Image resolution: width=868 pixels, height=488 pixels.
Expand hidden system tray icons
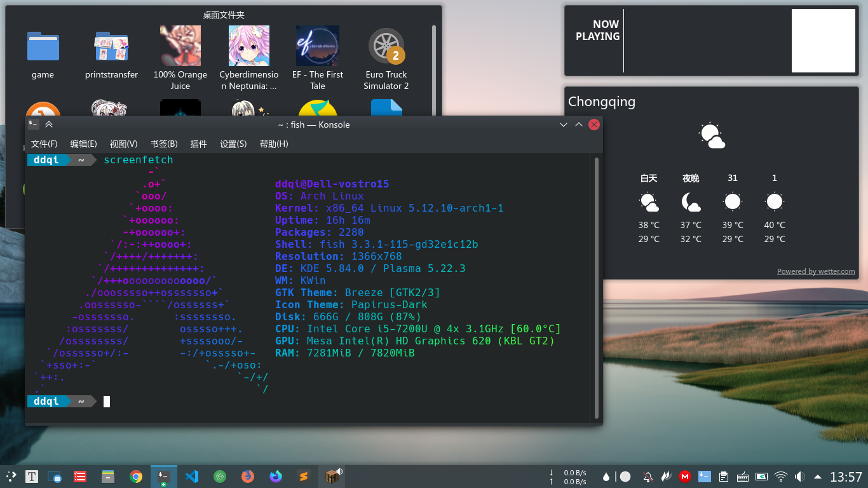click(x=817, y=477)
